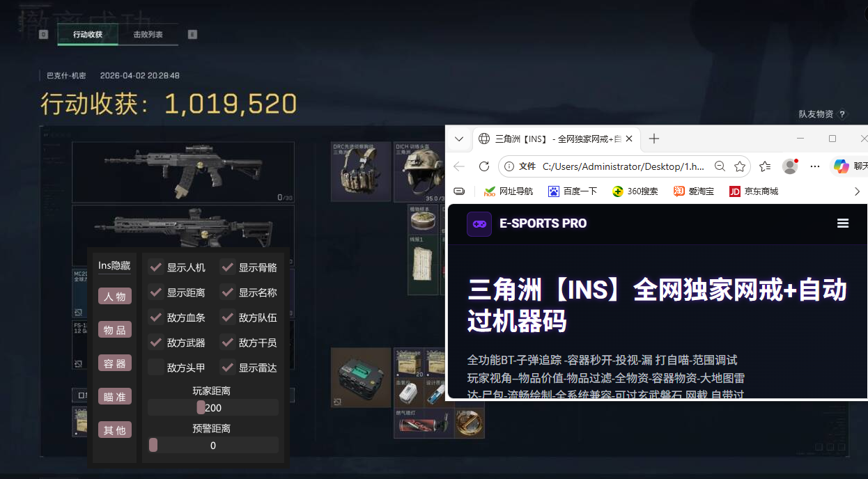Open the hamburger menu on E-SPORTS PRO page
The image size is (868, 479).
coord(843,223)
